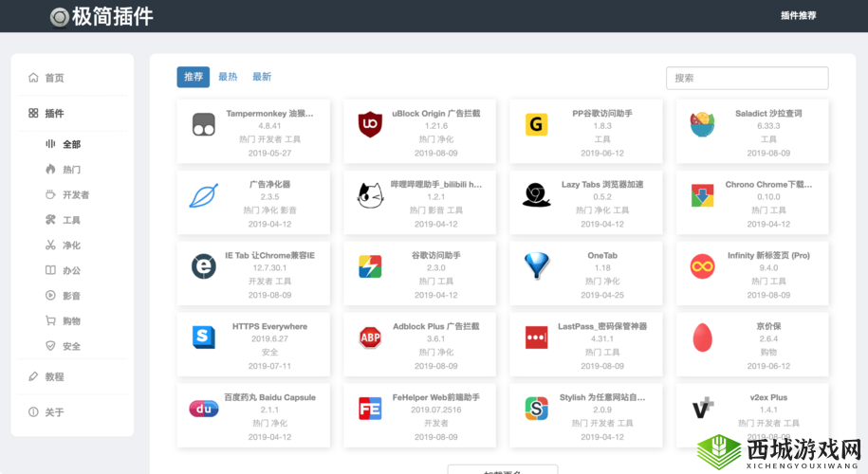
Task: Open Tampermonkey 油猴 plugin title
Action: [x=269, y=114]
